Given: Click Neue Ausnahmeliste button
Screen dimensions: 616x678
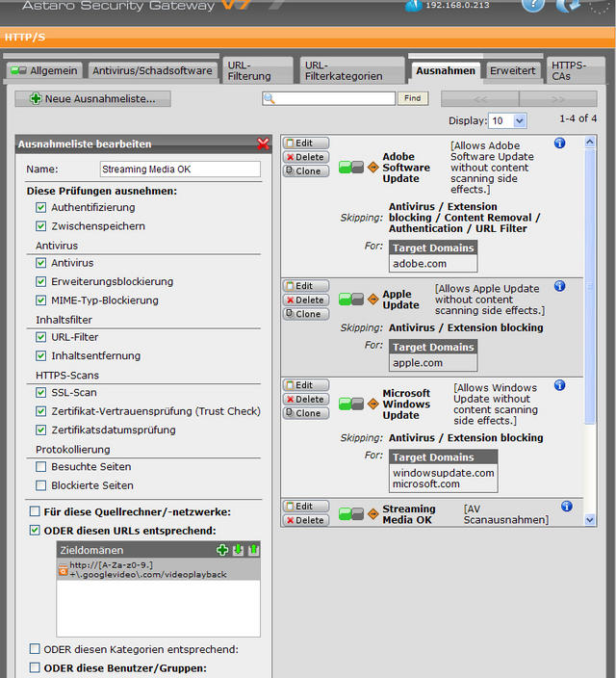Looking at the screenshot, I should tap(93, 98).
